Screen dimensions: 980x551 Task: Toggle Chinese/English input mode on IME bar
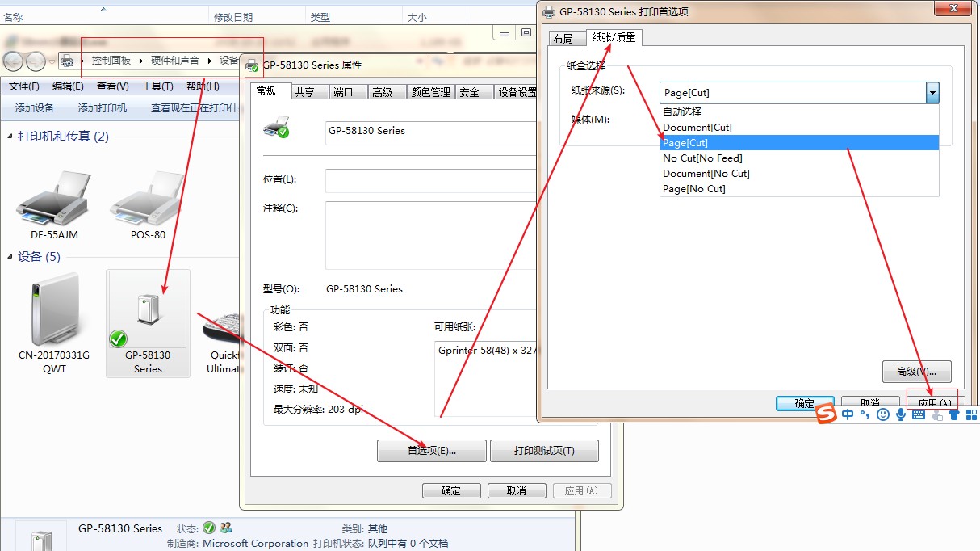[x=848, y=414]
